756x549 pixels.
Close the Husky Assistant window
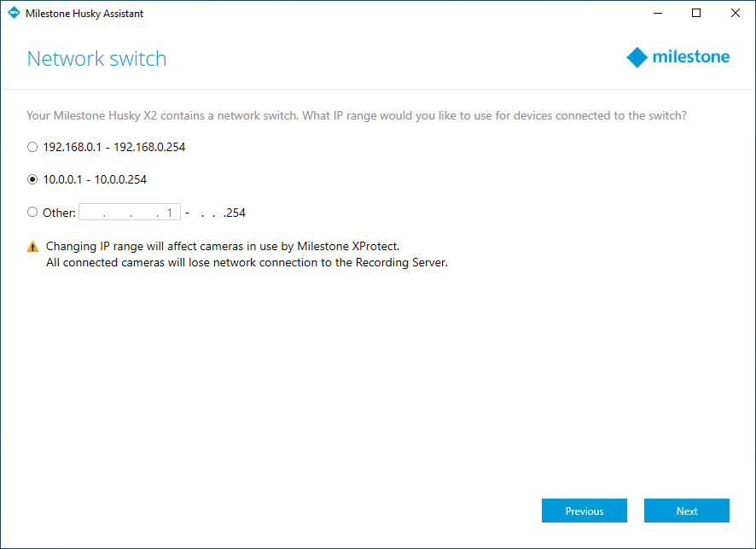(x=736, y=13)
